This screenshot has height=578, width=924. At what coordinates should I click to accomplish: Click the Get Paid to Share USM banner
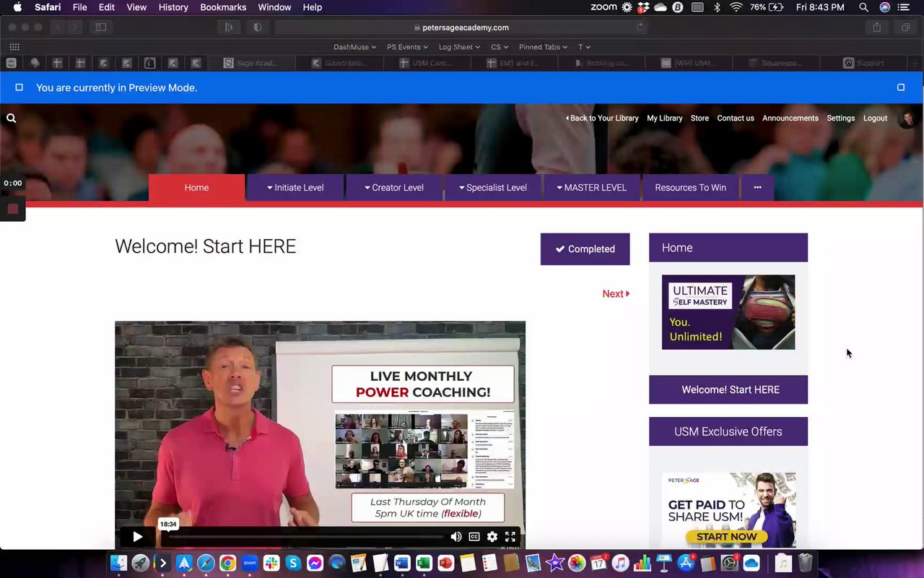coord(728,510)
